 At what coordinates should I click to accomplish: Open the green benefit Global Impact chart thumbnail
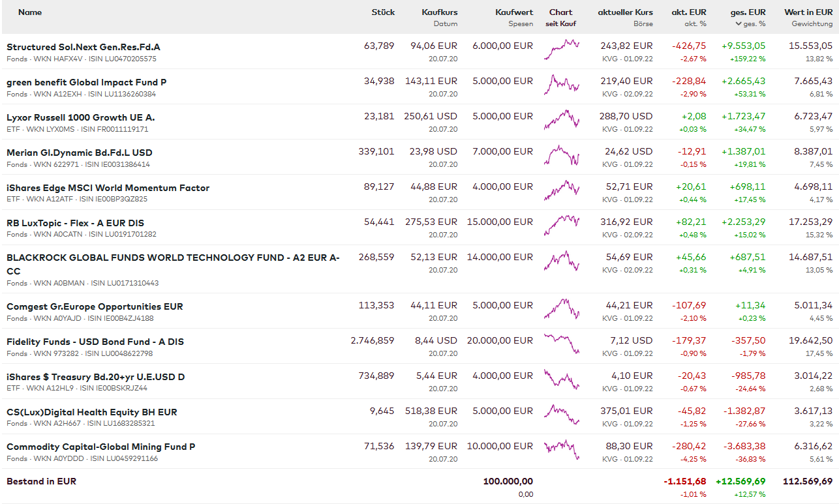pyautogui.click(x=561, y=85)
